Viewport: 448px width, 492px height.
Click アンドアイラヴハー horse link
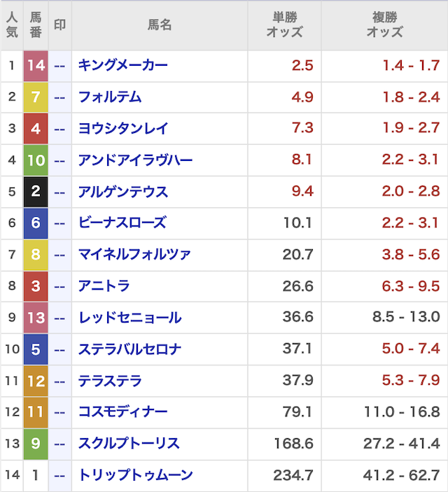click(x=135, y=160)
